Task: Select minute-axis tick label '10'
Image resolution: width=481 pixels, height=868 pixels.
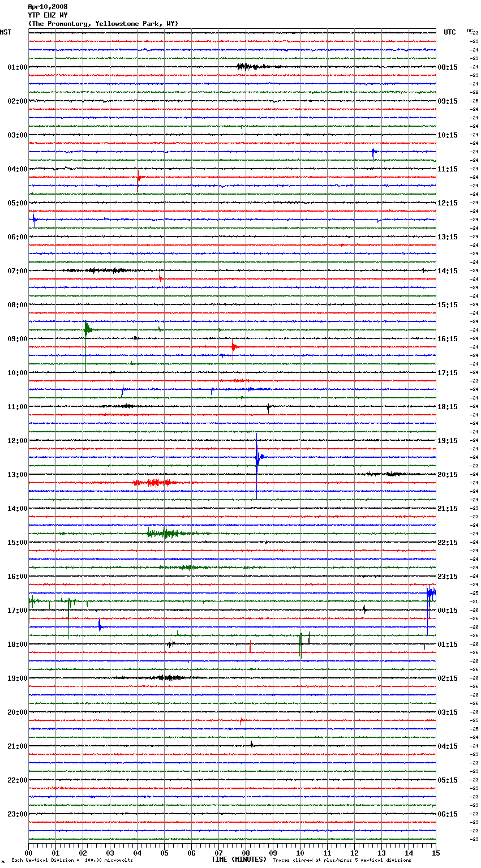Action: (300, 853)
